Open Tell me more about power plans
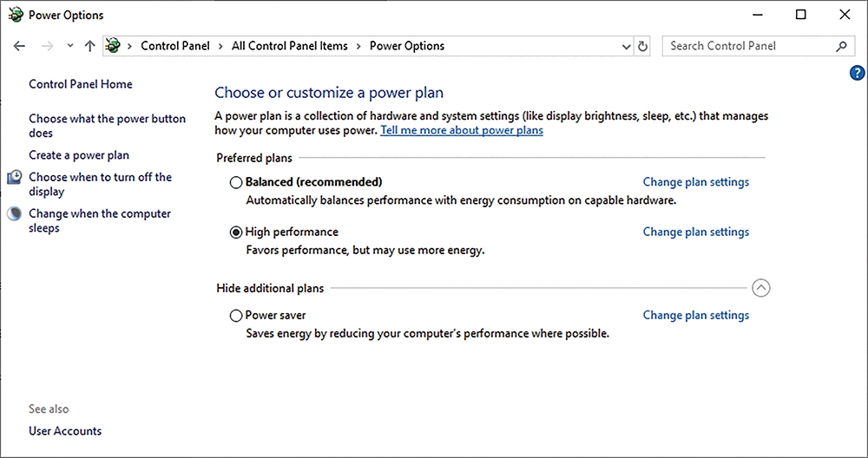This screenshot has width=868, height=458. pos(462,130)
